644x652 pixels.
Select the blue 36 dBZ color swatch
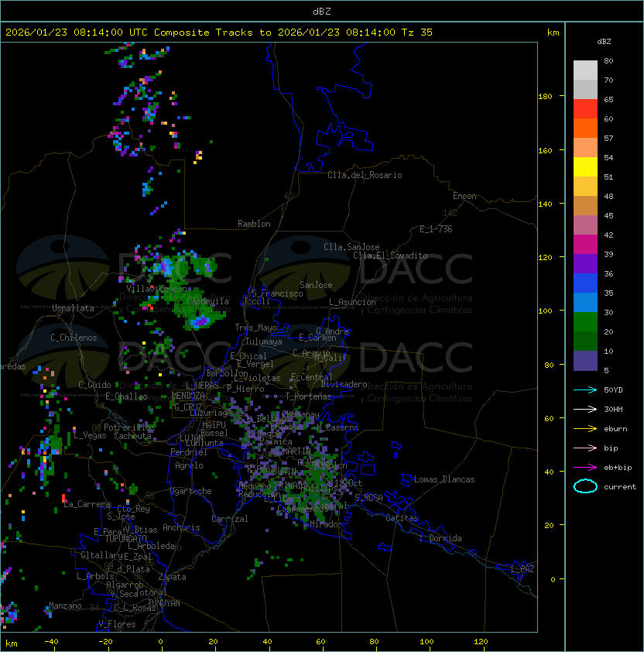585,283
